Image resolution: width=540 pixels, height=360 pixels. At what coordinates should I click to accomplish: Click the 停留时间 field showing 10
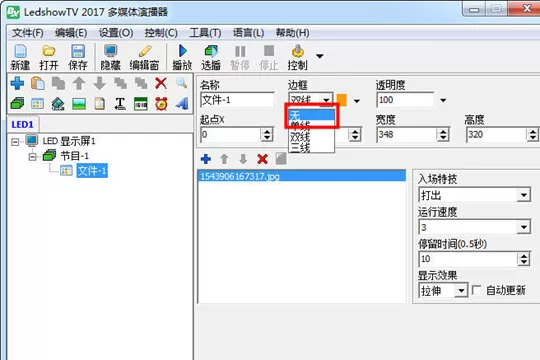(468, 259)
